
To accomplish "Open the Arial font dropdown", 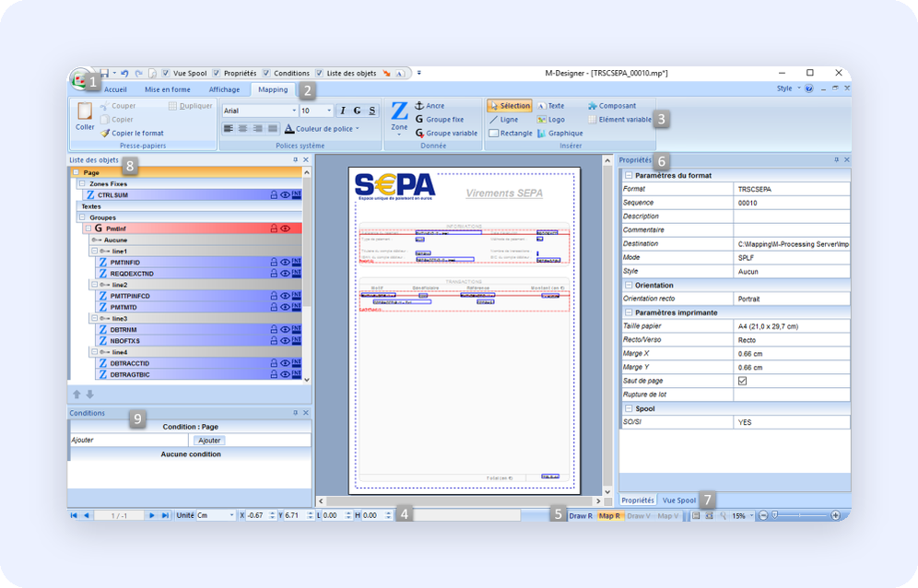I will point(294,111).
